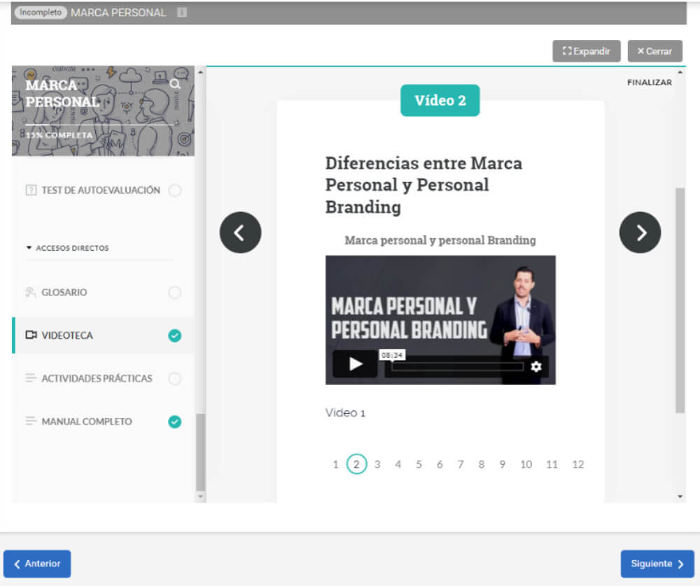This screenshot has height=588, width=700.
Task: Open Manual Completo from the sidebar
Action: pyautogui.click(x=87, y=421)
